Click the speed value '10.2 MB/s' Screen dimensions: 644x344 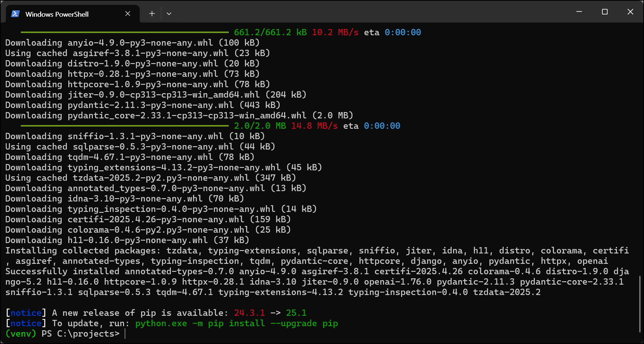[335, 32]
